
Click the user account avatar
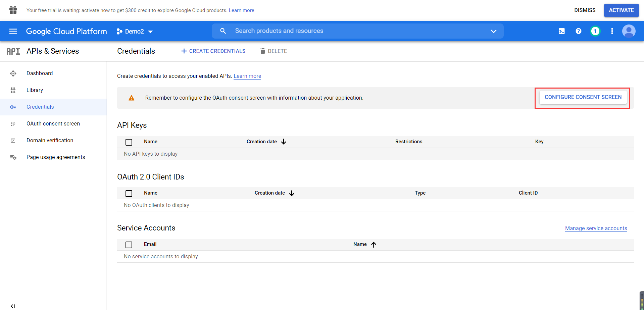click(x=629, y=31)
